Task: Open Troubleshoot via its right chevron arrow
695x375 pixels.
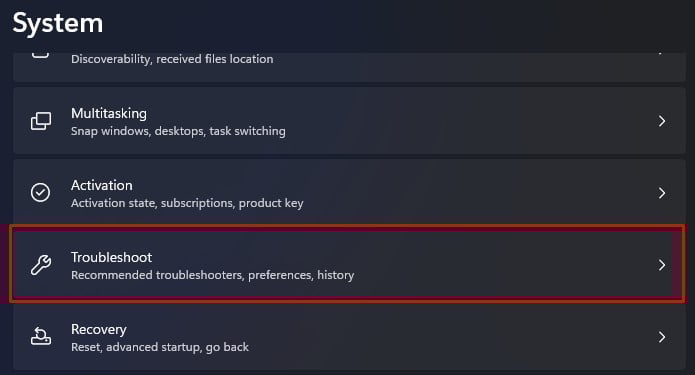Action: click(x=662, y=265)
